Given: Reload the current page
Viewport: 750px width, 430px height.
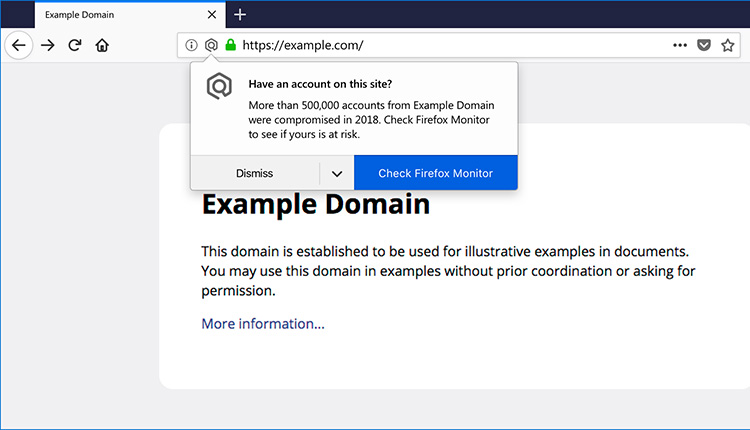Looking at the screenshot, I should pos(75,45).
